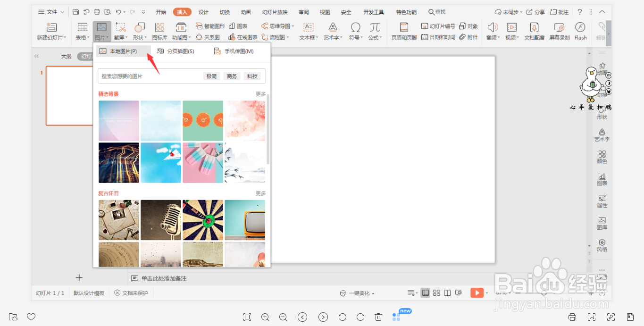Click the Print icon in quick access toolbar
Image resolution: width=644 pixels, height=326 pixels.
click(97, 12)
